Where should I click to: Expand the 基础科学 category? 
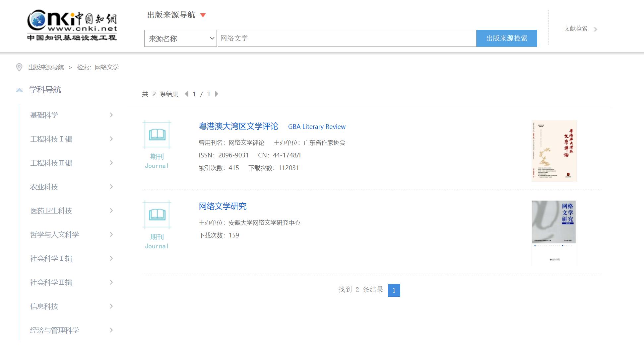(111, 115)
